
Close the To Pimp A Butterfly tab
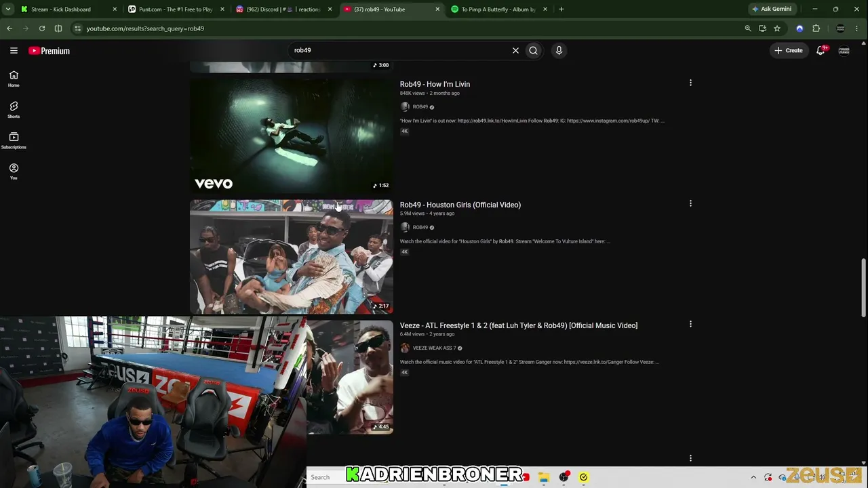pos(545,9)
